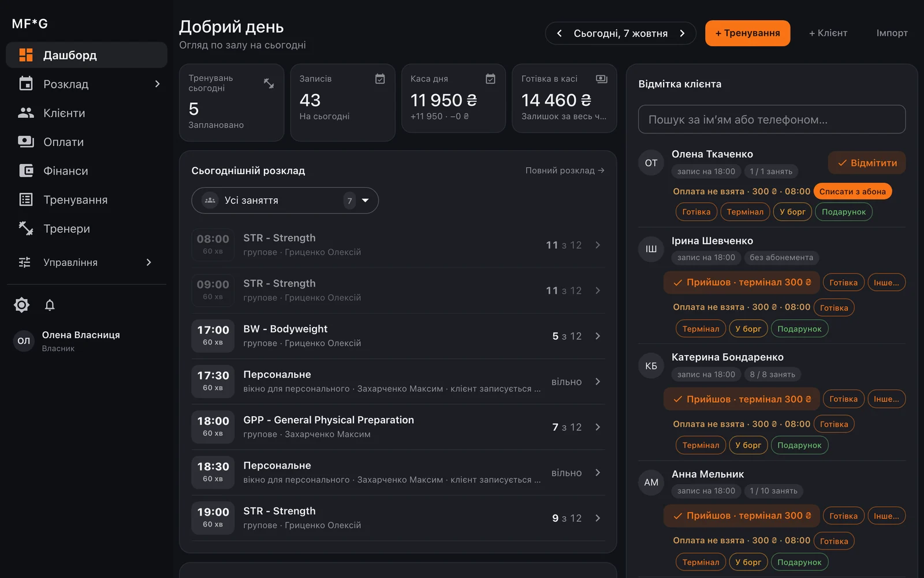
Task: Go to next day with right chevron
Action: (682, 34)
